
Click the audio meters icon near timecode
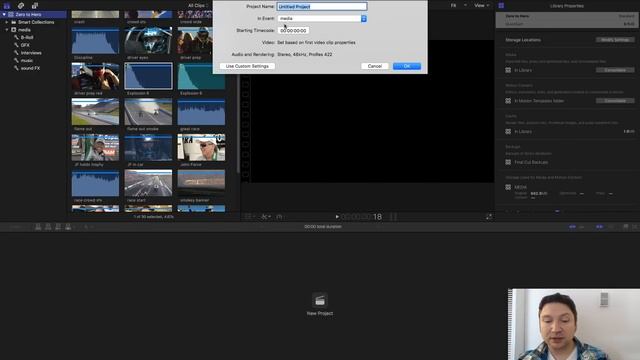pos(393,217)
